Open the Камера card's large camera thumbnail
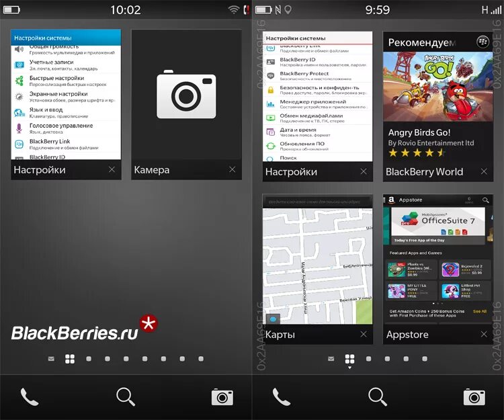This screenshot has width=504, height=420. [186, 94]
